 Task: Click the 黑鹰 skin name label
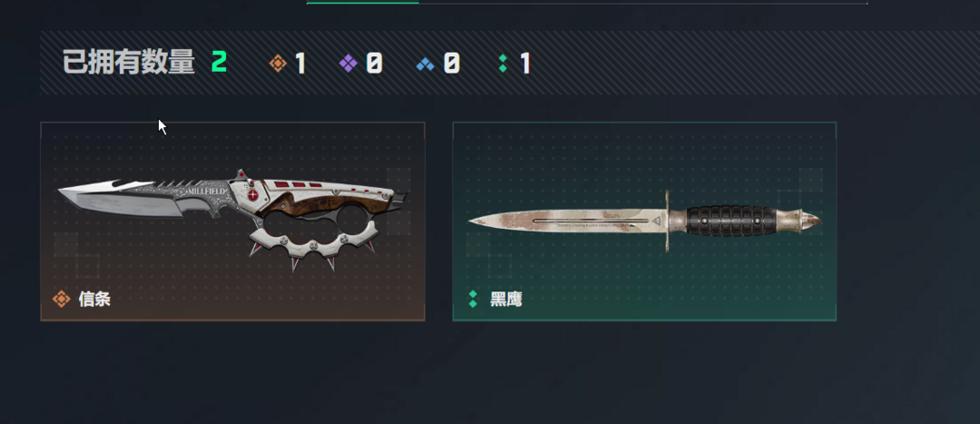pyautogui.click(x=506, y=299)
